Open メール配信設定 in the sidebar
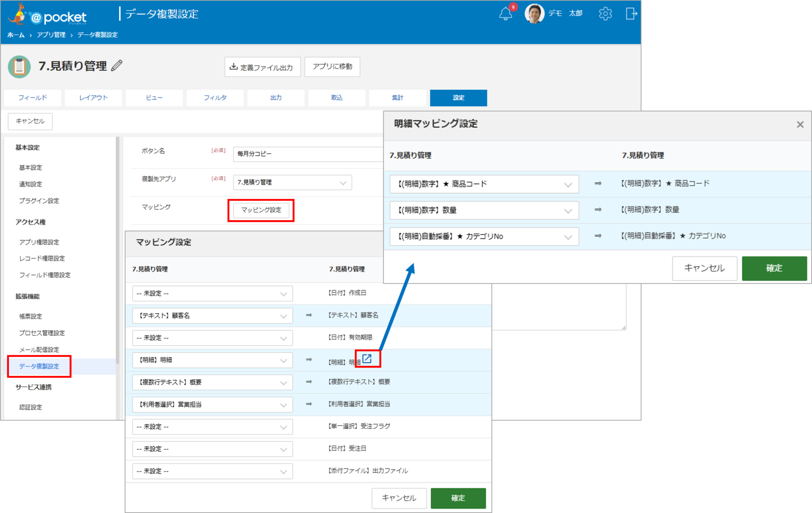This screenshot has width=812, height=513. coord(39,350)
